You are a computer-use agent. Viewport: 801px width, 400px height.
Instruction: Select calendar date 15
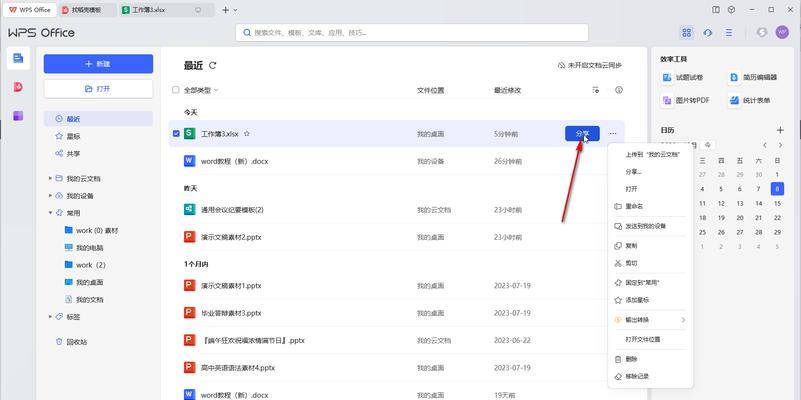[777, 203]
